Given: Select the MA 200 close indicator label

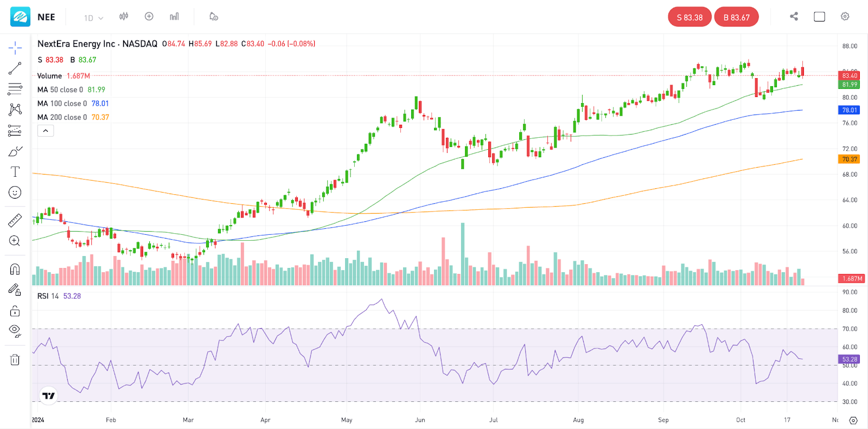Looking at the screenshot, I should pyautogui.click(x=62, y=117).
